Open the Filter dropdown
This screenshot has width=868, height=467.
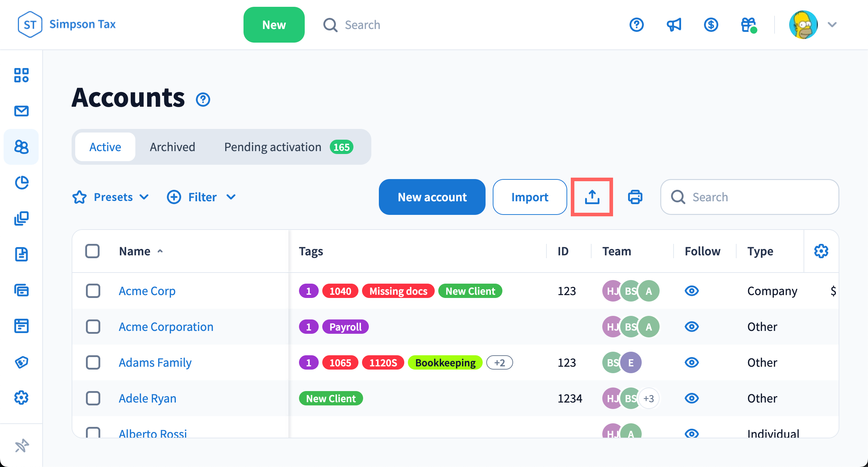(202, 197)
